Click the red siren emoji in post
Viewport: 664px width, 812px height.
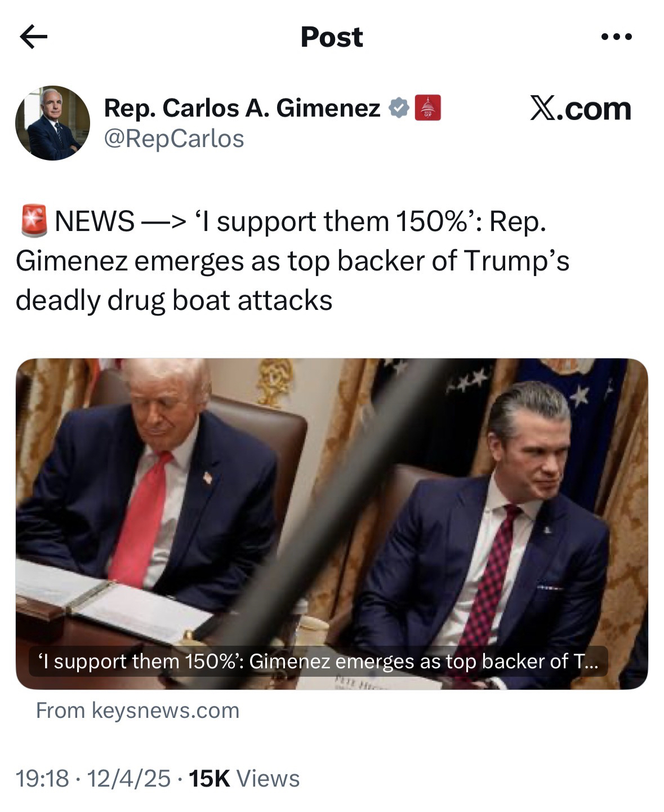pyautogui.click(x=33, y=221)
